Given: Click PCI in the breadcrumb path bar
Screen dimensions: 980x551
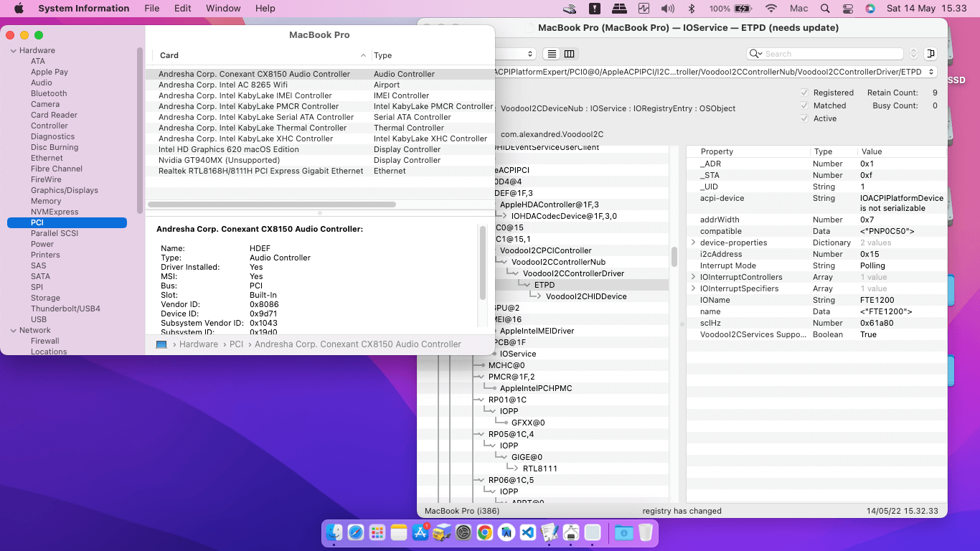Looking at the screenshot, I should click(237, 344).
